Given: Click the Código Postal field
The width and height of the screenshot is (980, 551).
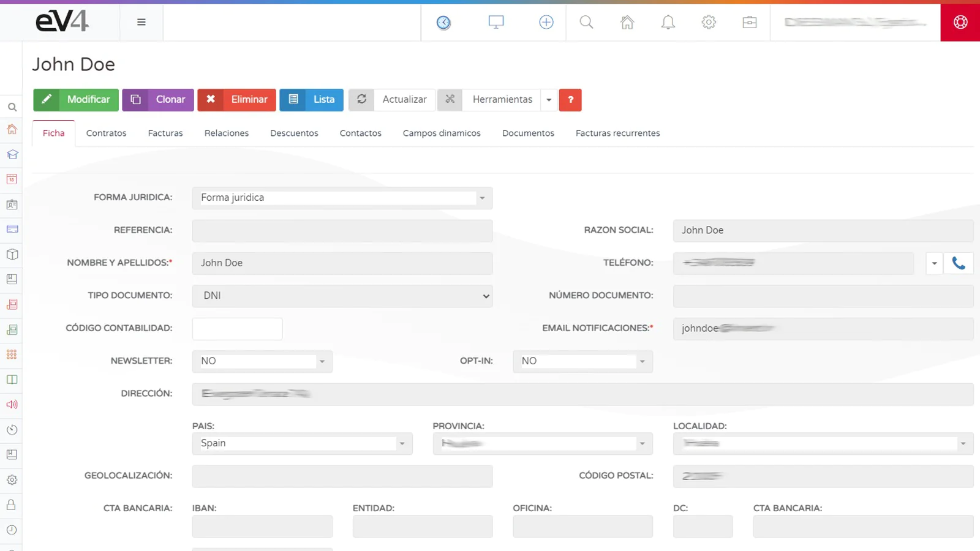Looking at the screenshot, I should [x=823, y=476].
